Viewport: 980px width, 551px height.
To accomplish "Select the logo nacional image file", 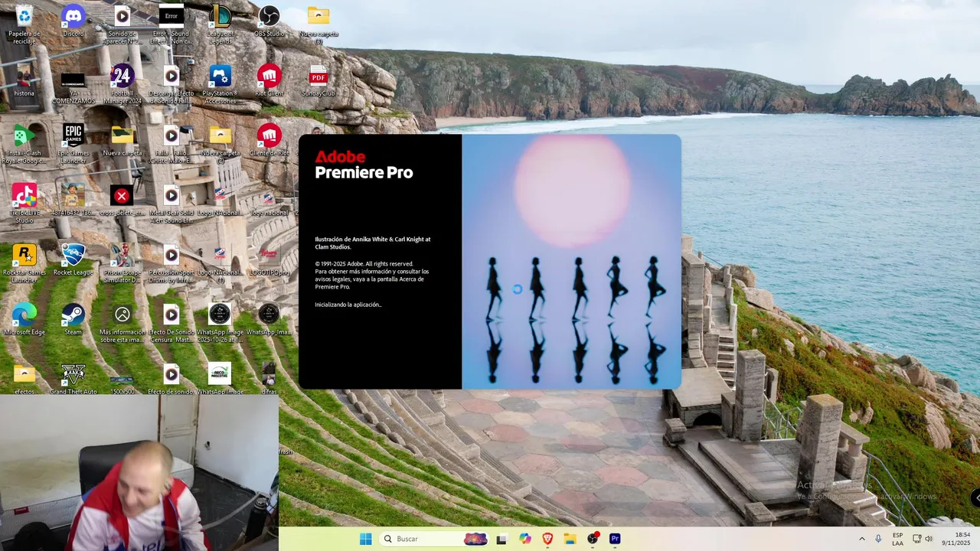I will 269,201.
